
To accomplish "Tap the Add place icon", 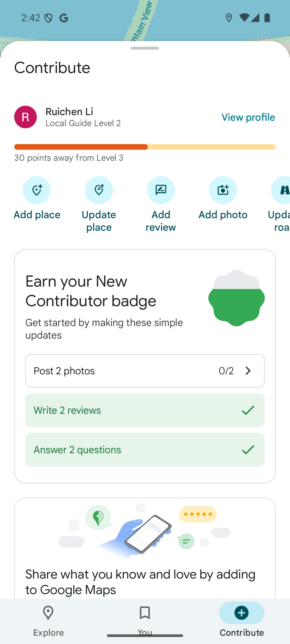I will (x=37, y=190).
